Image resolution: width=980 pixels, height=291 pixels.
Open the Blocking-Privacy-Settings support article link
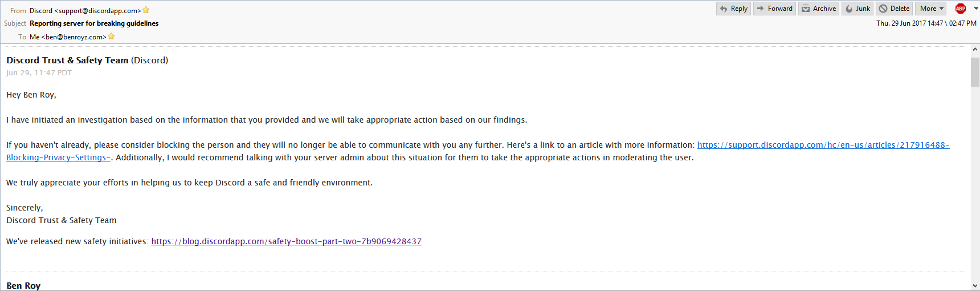click(823, 145)
